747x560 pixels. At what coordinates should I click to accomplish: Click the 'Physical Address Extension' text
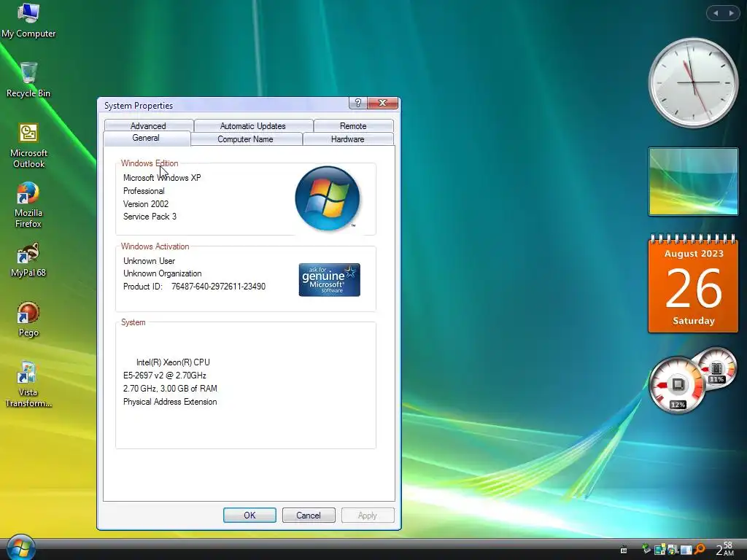coord(170,402)
